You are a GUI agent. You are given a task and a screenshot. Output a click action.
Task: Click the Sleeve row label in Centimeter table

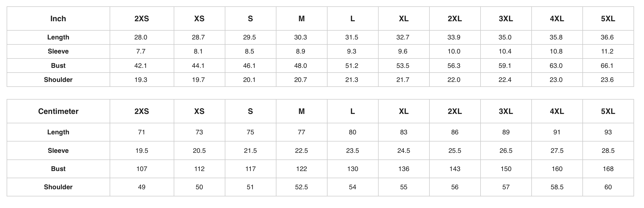[58, 151]
